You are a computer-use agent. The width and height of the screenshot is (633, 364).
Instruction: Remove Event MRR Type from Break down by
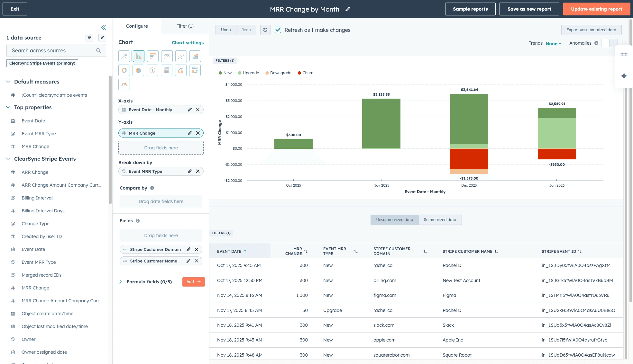pos(198,171)
